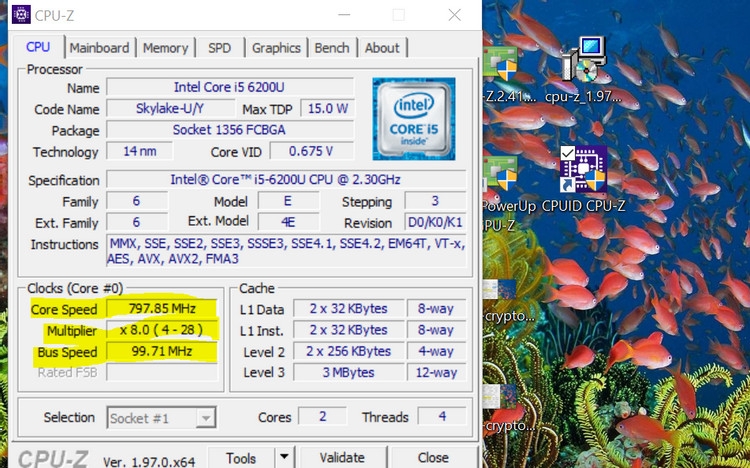This screenshot has width=750, height=468.
Task: Click the Level 2 '2 x 256 KBytes' value
Action: tap(349, 351)
